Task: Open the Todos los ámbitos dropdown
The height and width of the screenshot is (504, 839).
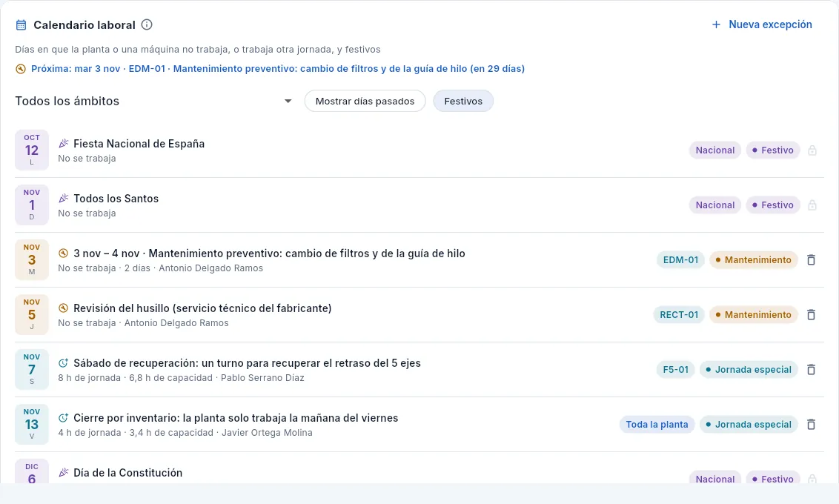Action: pos(154,101)
